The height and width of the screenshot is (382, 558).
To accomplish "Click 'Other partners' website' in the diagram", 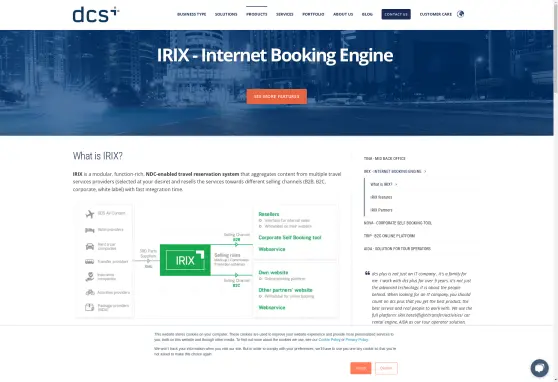I will tap(285, 290).
